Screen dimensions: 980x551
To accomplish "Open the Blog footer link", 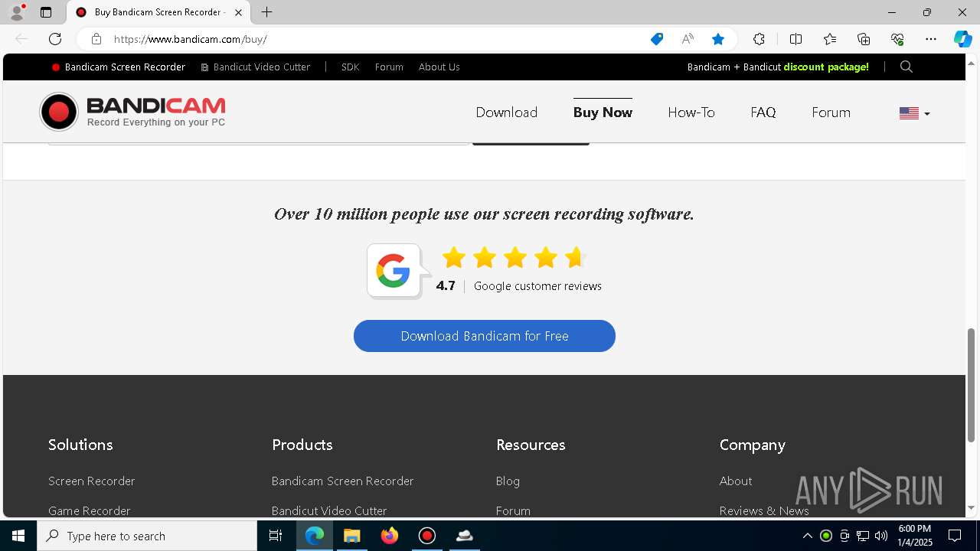I will tap(508, 481).
